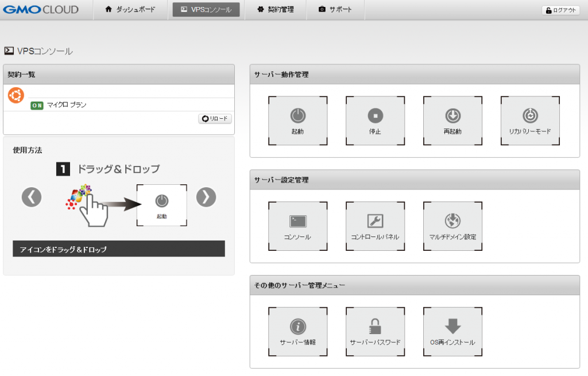Click the VPSコンソール page heading
Image resolution: width=588 pixels, height=376 pixels.
38,51
